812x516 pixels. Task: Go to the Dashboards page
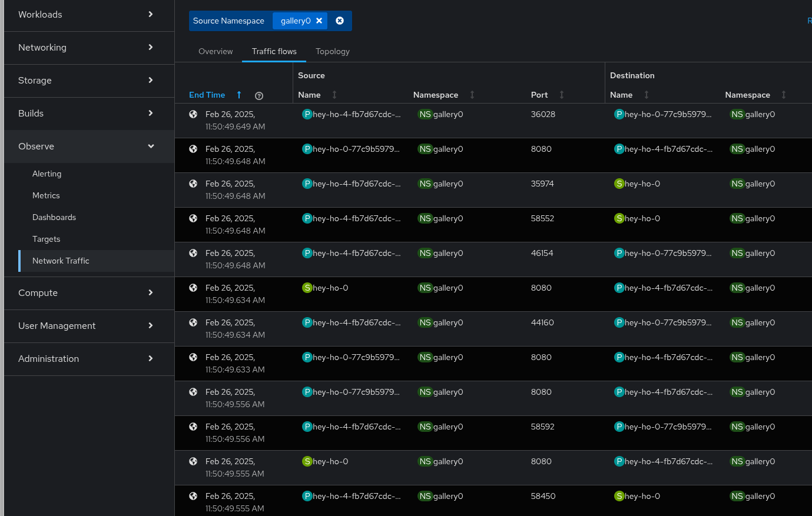pos(54,217)
